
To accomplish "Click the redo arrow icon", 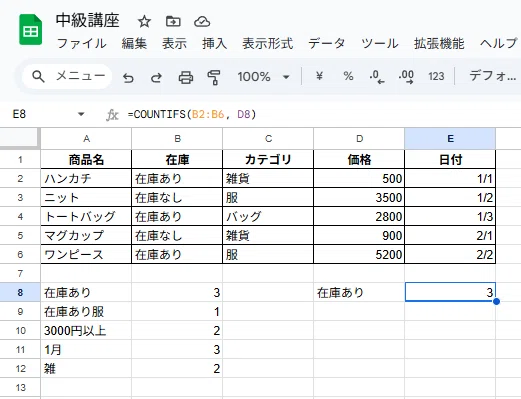I will pyautogui.click(x=156, y=78).
